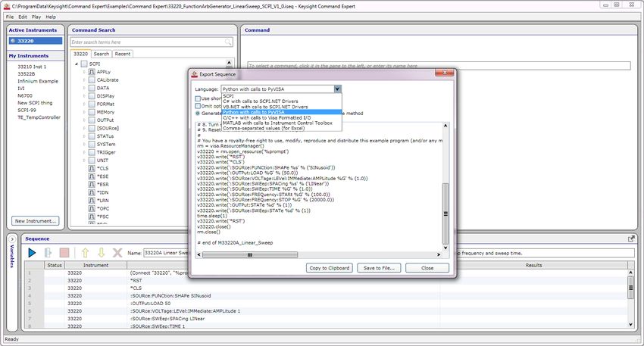Click the search magnifier icon

tap(228, 42)
